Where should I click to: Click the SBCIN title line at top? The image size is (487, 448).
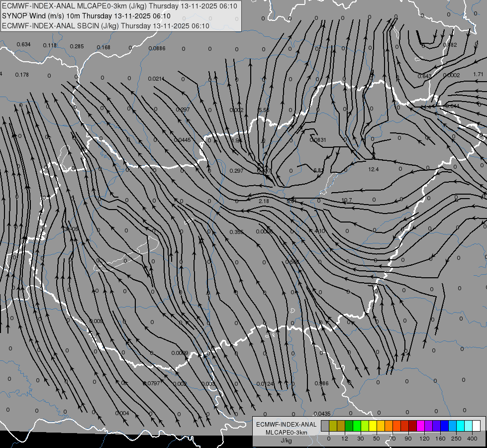pyautogui.click(x=105, y=26)
